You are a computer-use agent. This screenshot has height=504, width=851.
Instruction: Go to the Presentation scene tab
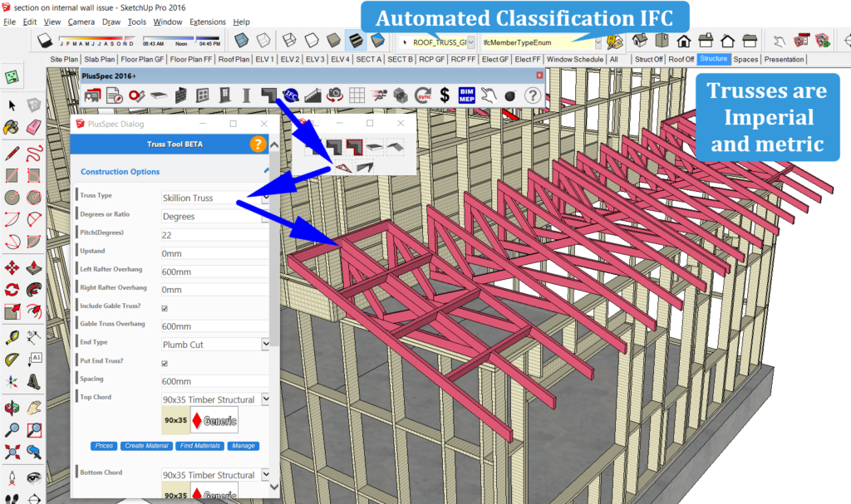[784, 59]
